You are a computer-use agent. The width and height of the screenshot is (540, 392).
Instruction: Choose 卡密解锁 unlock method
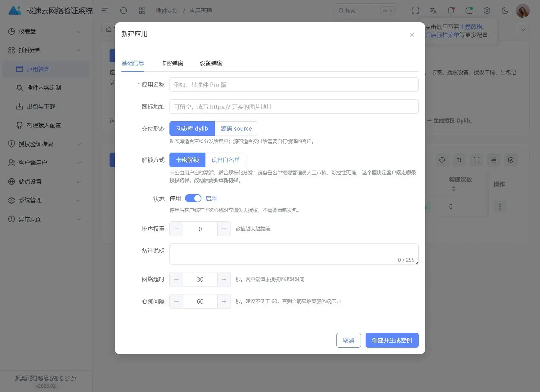pos(187,160)
